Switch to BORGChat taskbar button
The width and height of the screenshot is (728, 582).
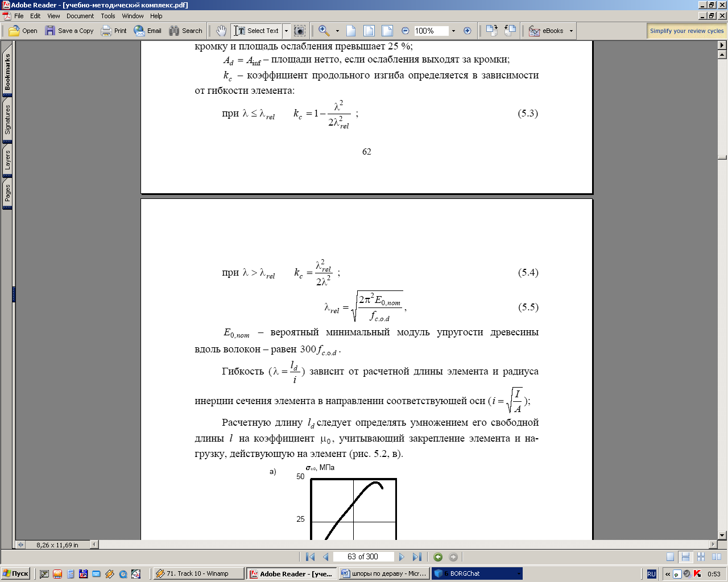tap(477, 573)
